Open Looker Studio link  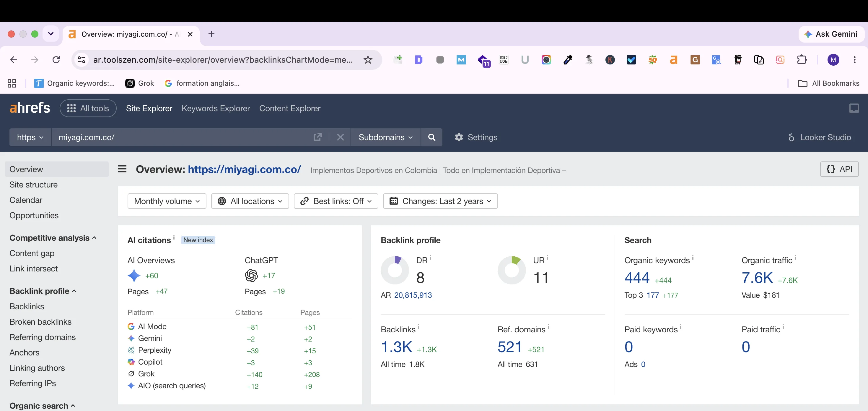pos(819,137)
